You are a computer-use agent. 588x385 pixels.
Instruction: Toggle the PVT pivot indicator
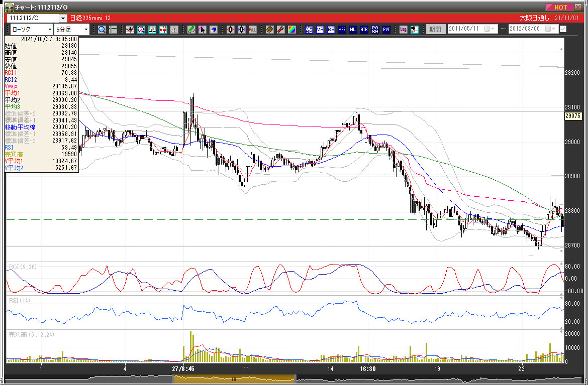[x=386, y=29]
